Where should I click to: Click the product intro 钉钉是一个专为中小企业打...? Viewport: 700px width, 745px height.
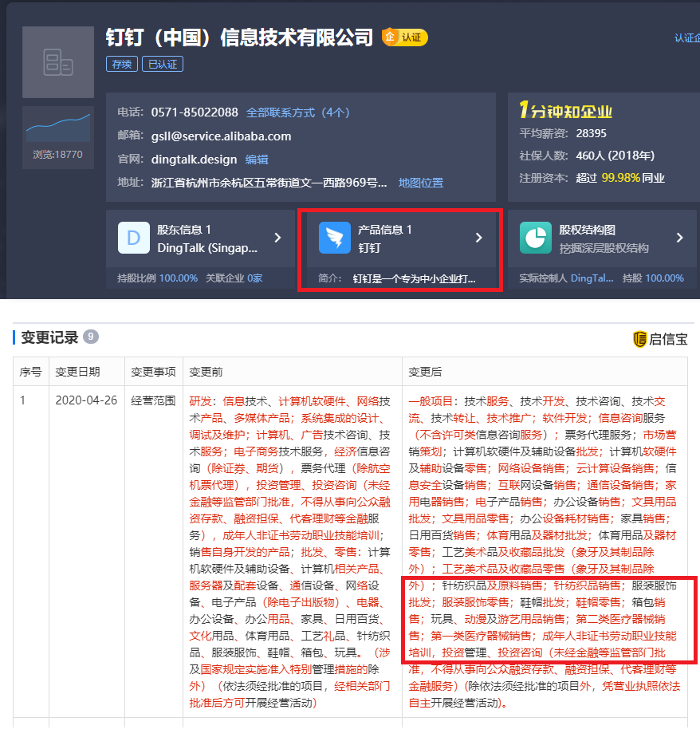414,278
